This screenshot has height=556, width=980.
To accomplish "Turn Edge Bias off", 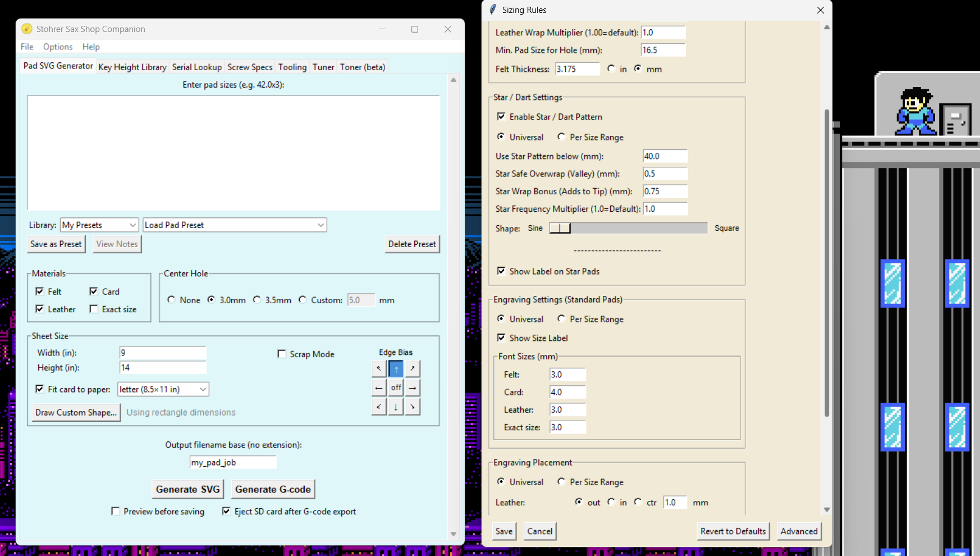I will tap(396, 388).
